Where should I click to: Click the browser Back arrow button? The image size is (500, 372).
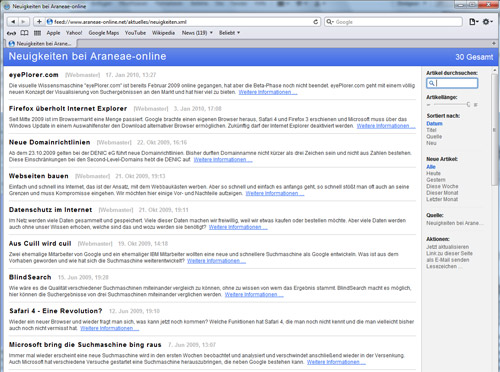pos(13,22)
